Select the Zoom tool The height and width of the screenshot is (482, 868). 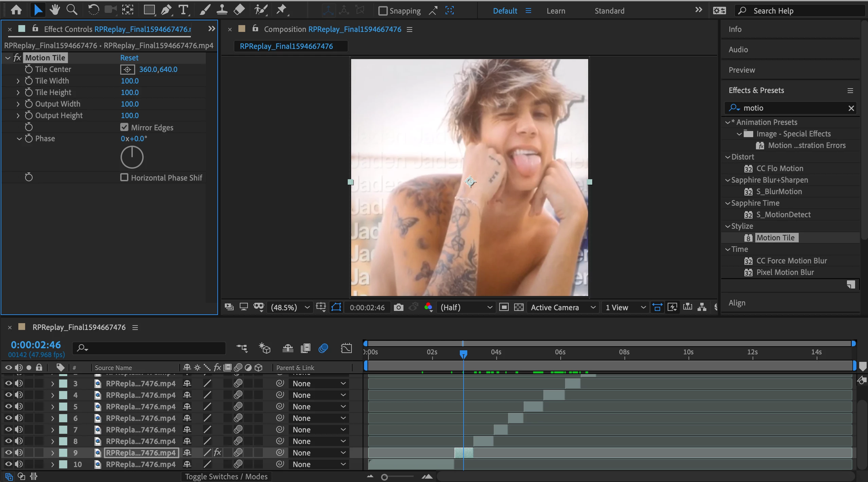72,10
